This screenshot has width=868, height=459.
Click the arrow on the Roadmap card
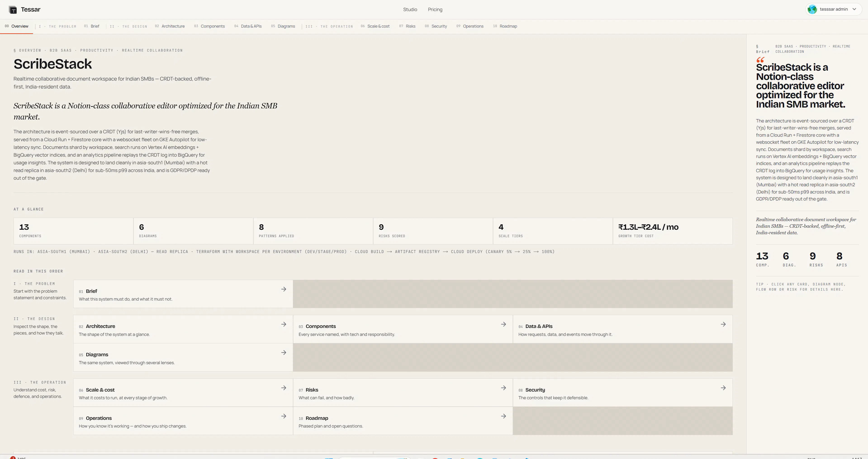click(503, 416)
